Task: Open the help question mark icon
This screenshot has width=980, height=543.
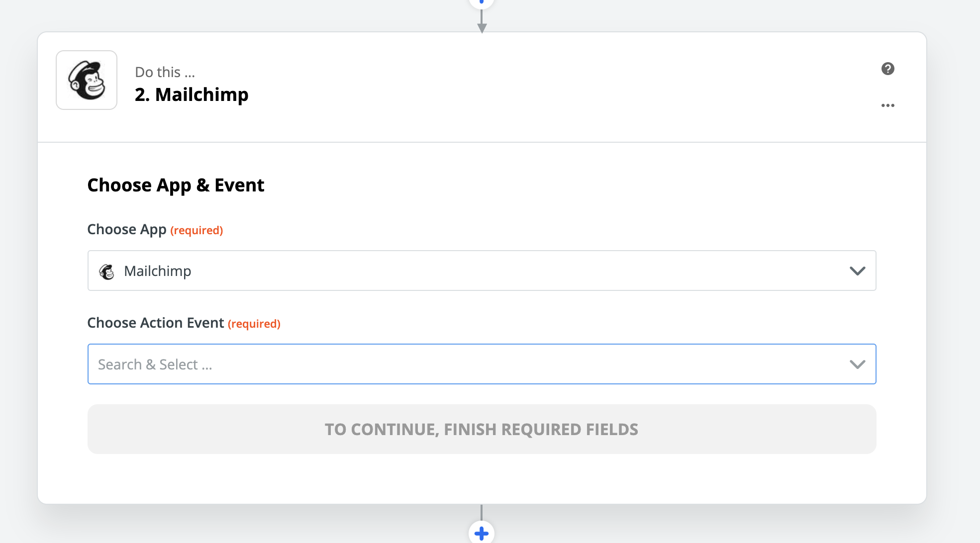Action: coord(888,69)
